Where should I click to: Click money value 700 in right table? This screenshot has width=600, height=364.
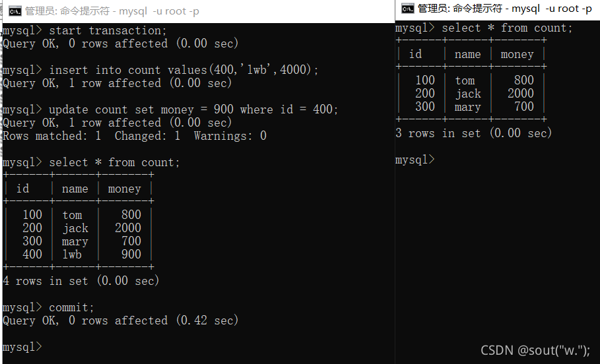524,106
